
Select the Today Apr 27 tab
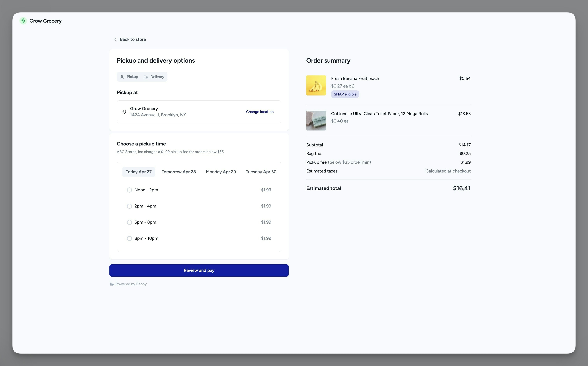(x=139, y=172)
